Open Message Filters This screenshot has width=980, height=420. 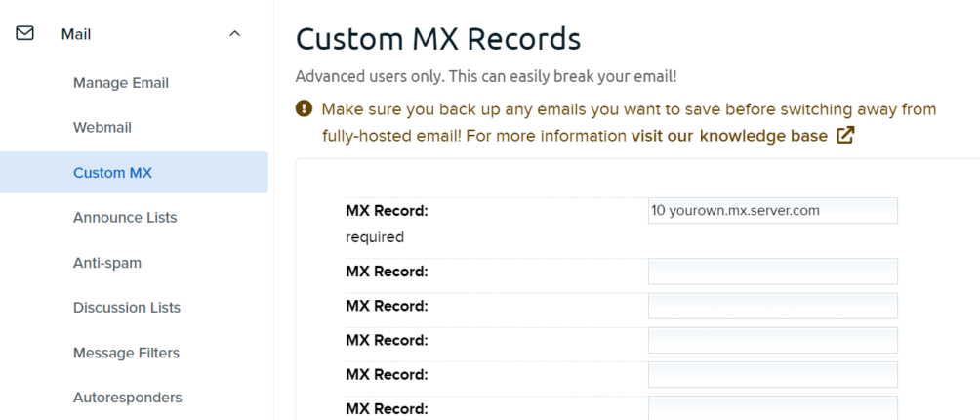tap(126, 353)
